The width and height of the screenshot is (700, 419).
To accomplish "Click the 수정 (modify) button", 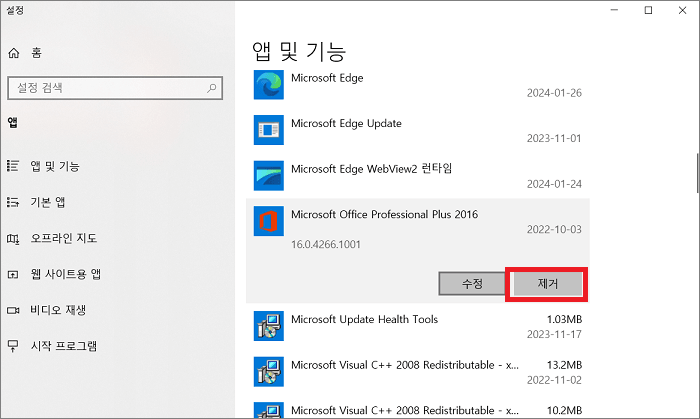I will tap(472, 283).
